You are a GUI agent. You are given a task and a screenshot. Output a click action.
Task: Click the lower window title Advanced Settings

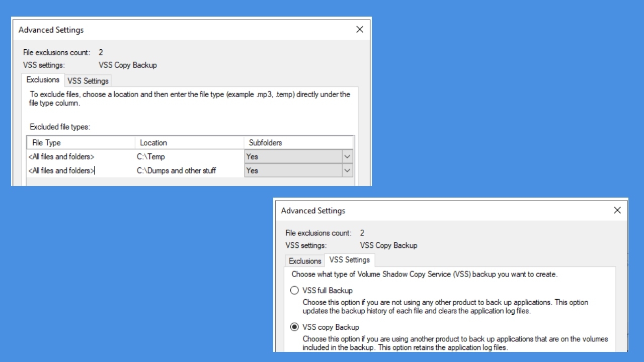[313, 211]
